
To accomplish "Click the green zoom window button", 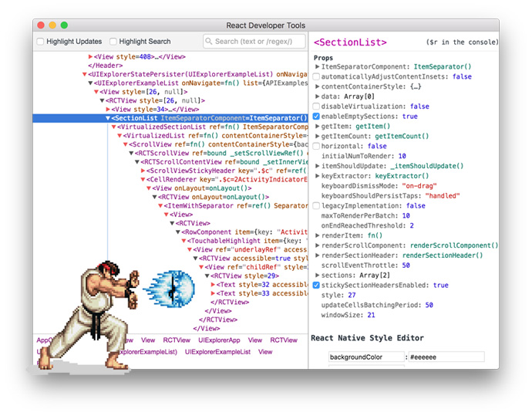I will click(x=64, y=25).
